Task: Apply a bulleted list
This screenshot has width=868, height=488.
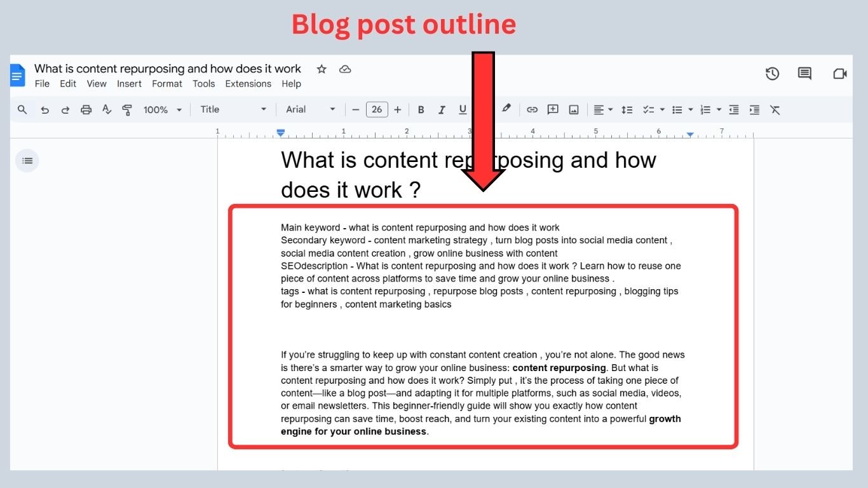Action: (x=677, y=110)
